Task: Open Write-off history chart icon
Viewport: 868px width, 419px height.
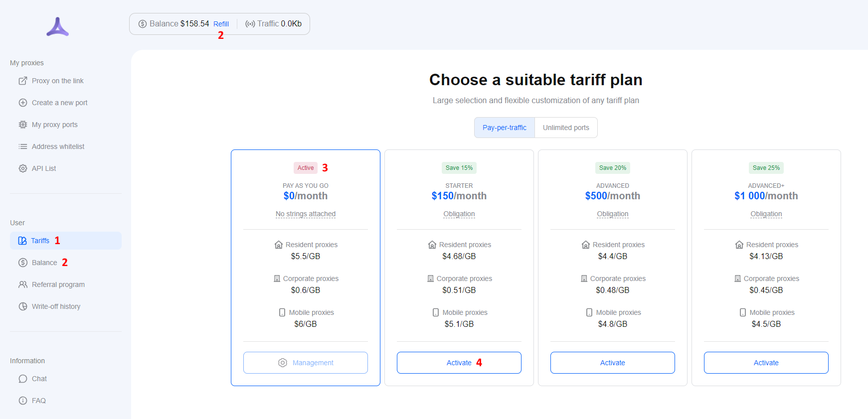Action: click(23, 306)
